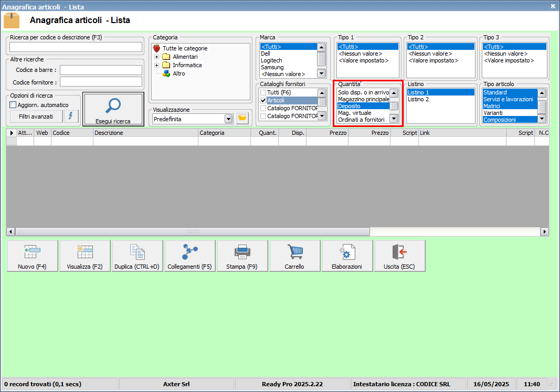Check the first Catalogo FORNITOR checkbox
Viewport: 560px width, 392px height.
click(263, 108)
